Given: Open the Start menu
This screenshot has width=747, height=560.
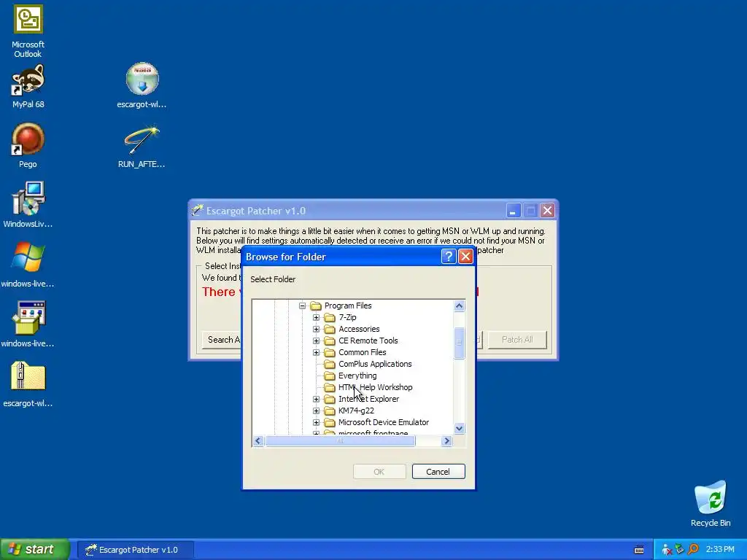Looking at the screenshot, I should 35,550.
